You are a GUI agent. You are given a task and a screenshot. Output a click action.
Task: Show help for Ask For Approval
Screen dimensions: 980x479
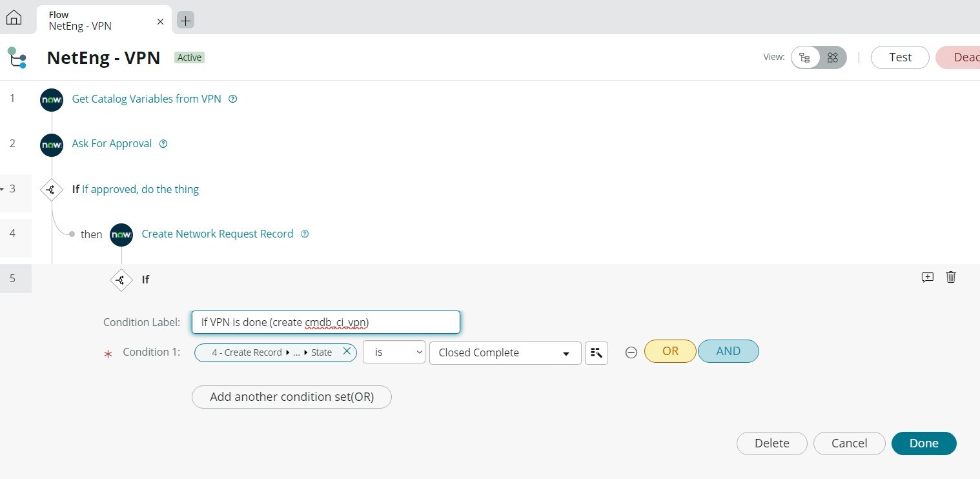[x=163, y=144]
